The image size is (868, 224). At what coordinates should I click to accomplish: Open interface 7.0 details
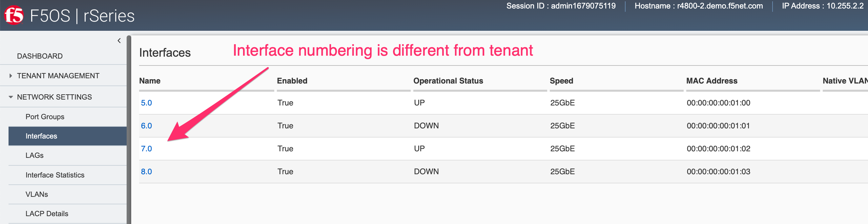[x=146, y=149]
